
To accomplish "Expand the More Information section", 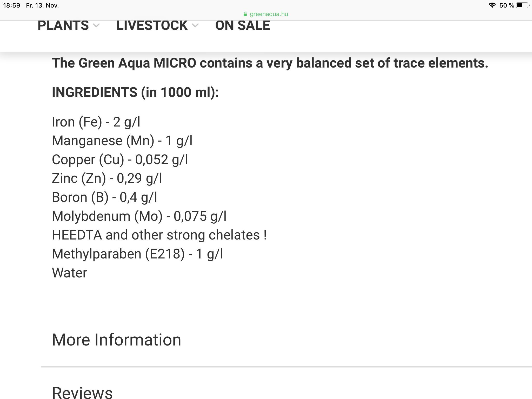I will (117, 340).
